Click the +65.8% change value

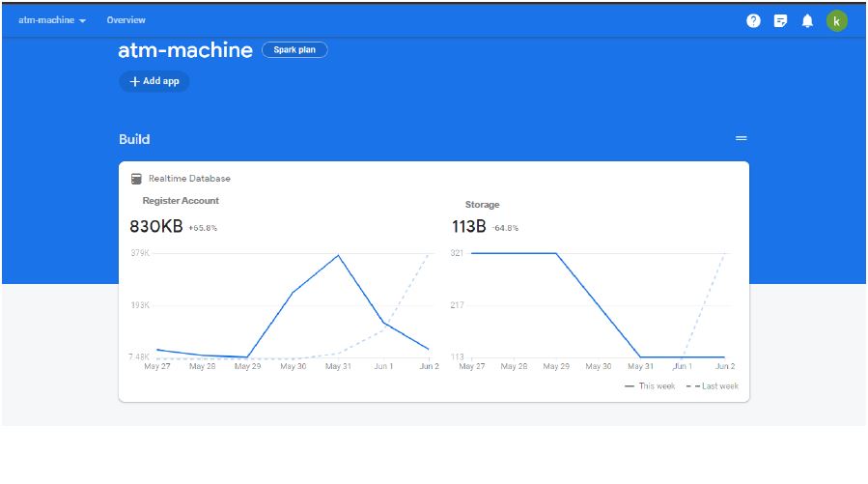pyautogui.click(x=203, y=228)
